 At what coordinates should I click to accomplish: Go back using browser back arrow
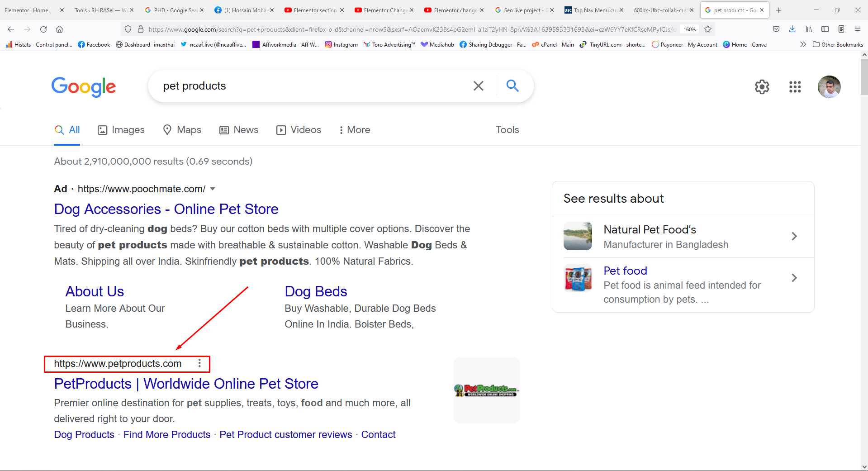11,29
